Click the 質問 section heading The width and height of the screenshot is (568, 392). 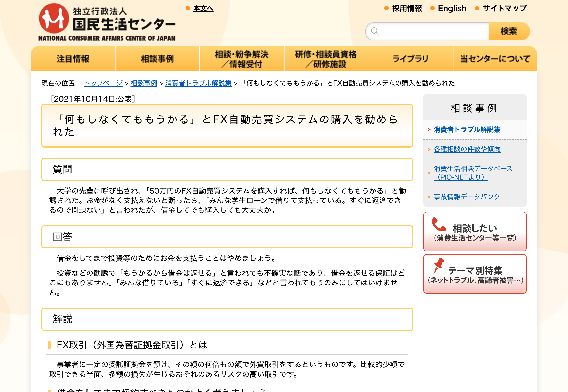click(227, 169)
